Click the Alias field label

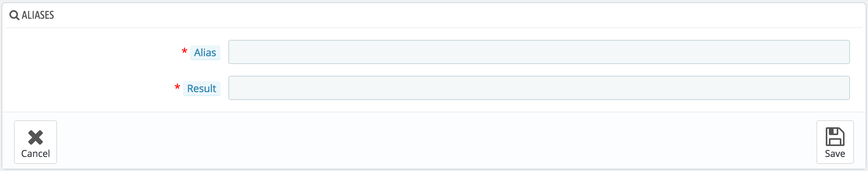click(x=205, y=53)
